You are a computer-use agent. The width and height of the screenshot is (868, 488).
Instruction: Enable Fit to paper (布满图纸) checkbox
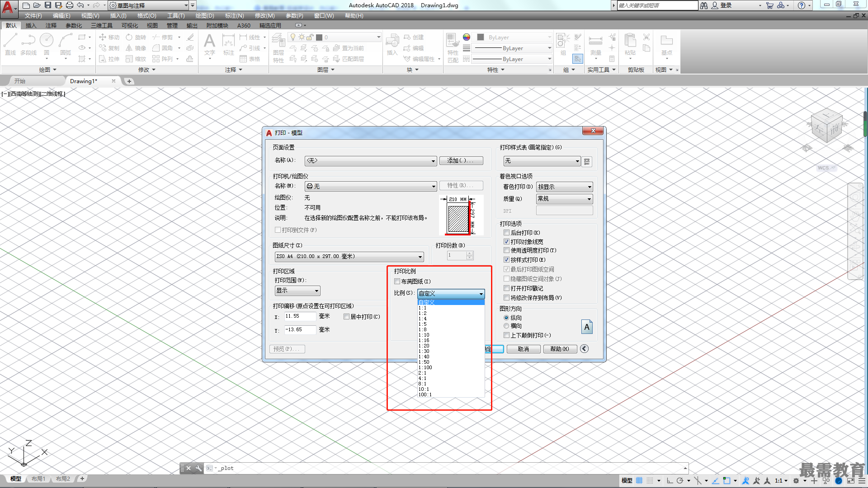397,282
